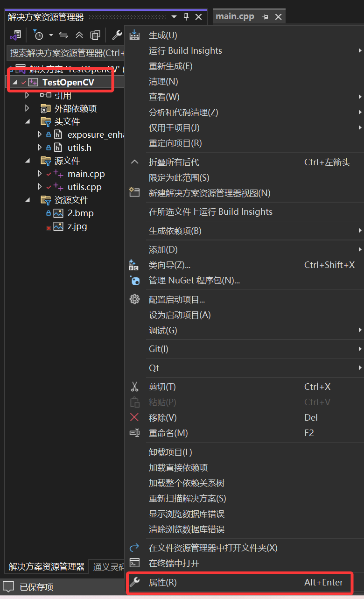Collapse the 头文件 folder
Image resolution: width=364 pixels, height=599 pixels.
coord(27,122)
